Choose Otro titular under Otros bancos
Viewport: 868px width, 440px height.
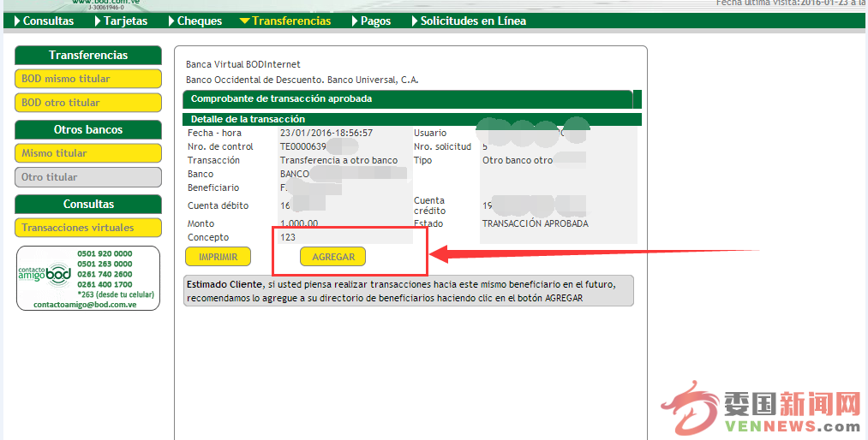(x=88, y=177)
